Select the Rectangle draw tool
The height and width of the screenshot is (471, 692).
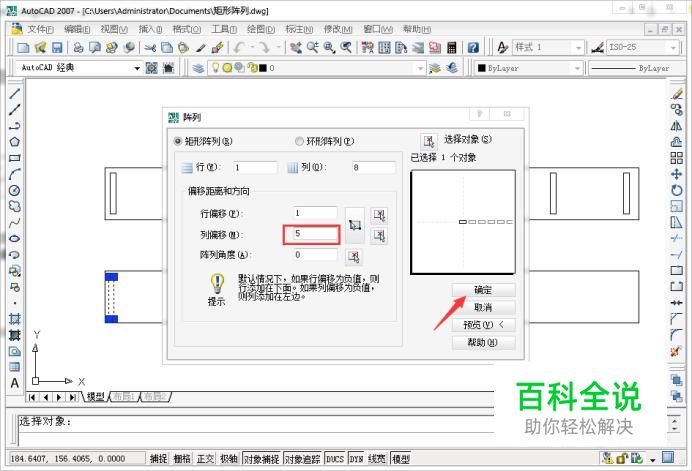15,158
